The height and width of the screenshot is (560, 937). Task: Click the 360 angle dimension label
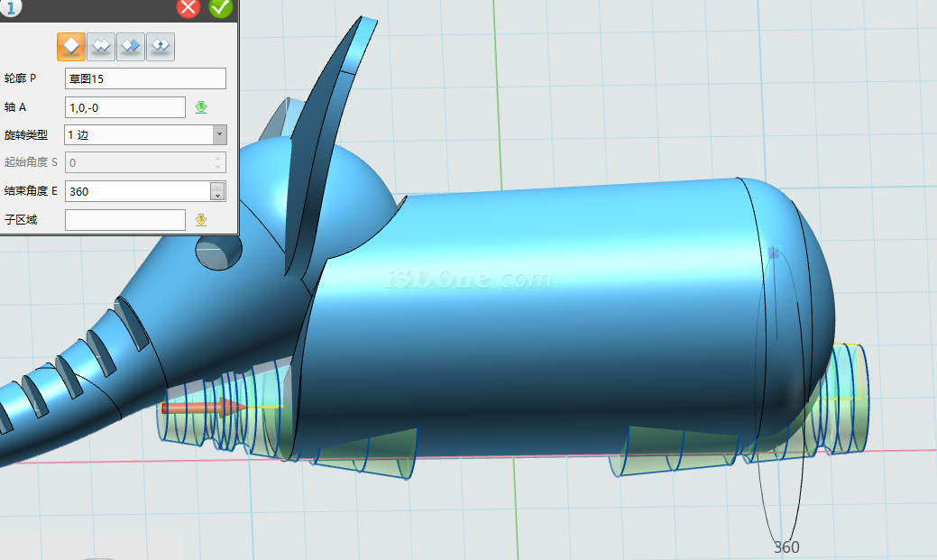pyautogui.click(x=786, y=547)
